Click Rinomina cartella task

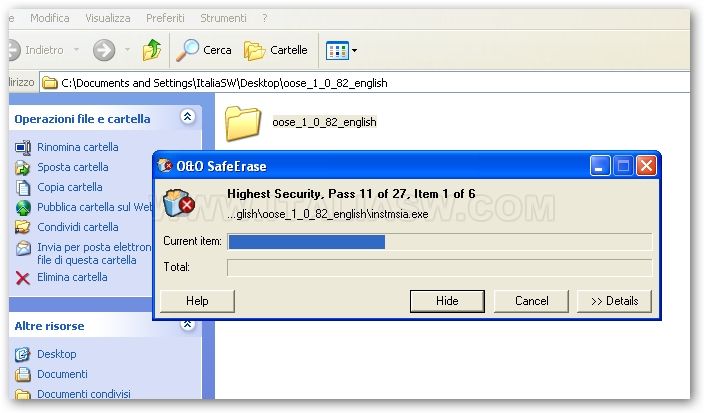pyautogui.click(x=78, y=147)
